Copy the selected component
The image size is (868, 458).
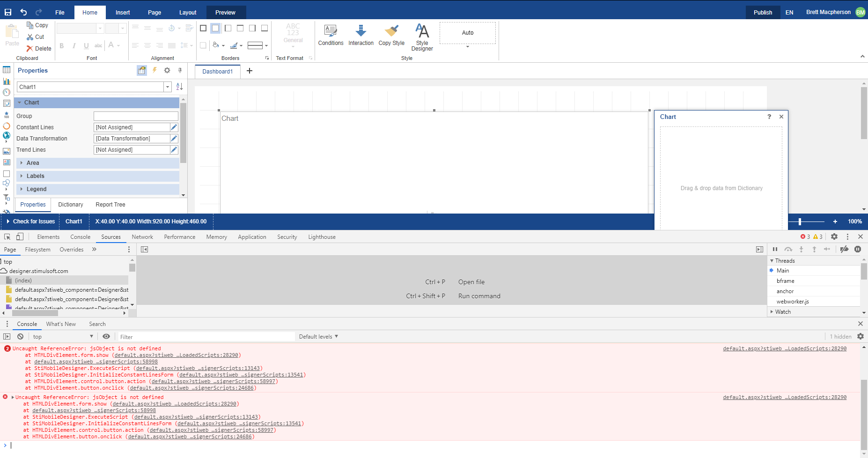pos(37,25)
